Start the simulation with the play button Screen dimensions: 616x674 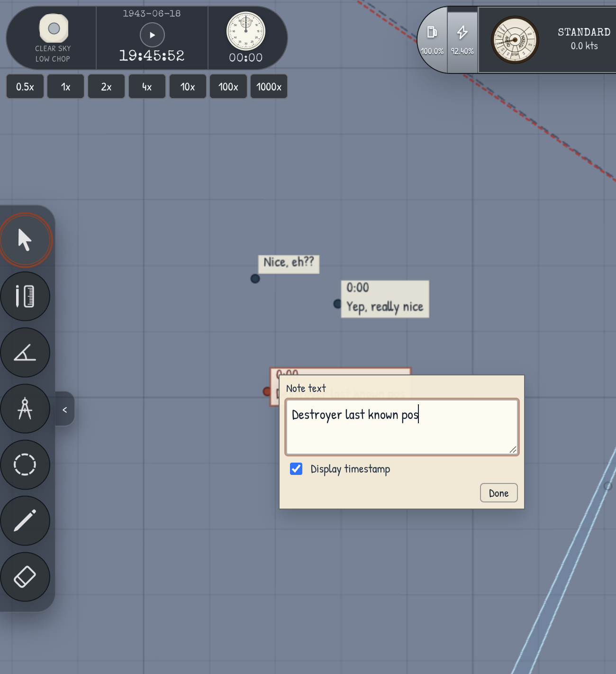(x=152, y=35)
